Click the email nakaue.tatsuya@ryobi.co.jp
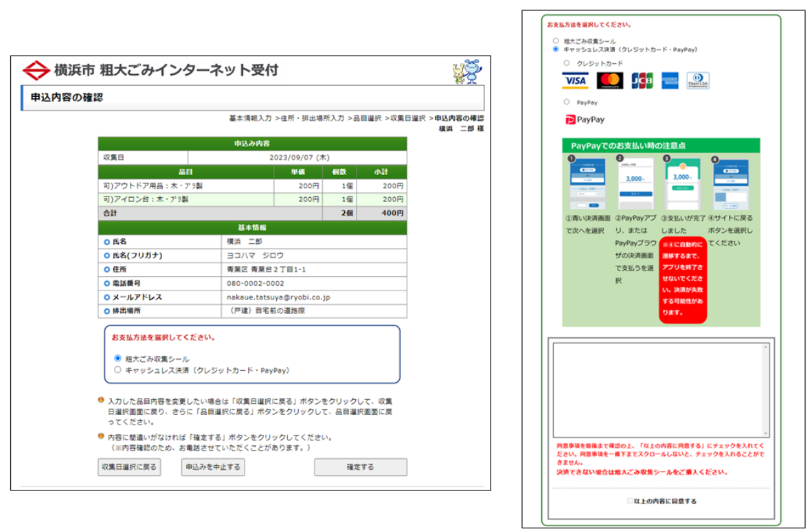 coord(278,297)
